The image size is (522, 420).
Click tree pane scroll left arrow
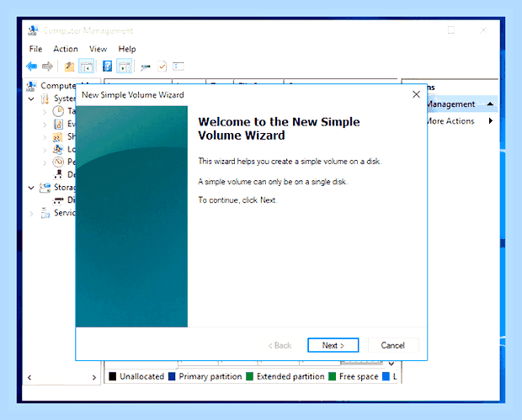click(x=29, y=377)
